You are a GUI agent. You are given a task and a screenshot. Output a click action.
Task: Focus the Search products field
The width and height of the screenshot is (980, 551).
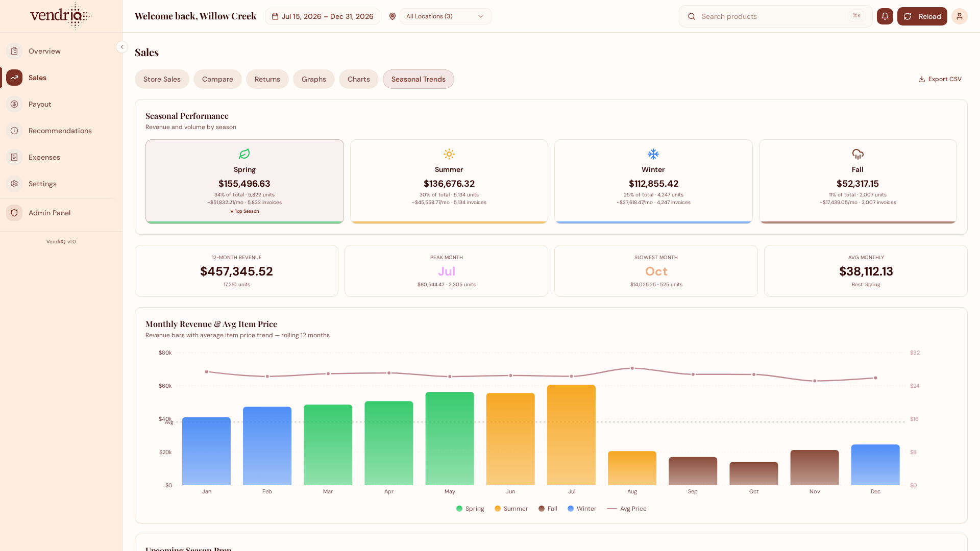coord(775,16)
